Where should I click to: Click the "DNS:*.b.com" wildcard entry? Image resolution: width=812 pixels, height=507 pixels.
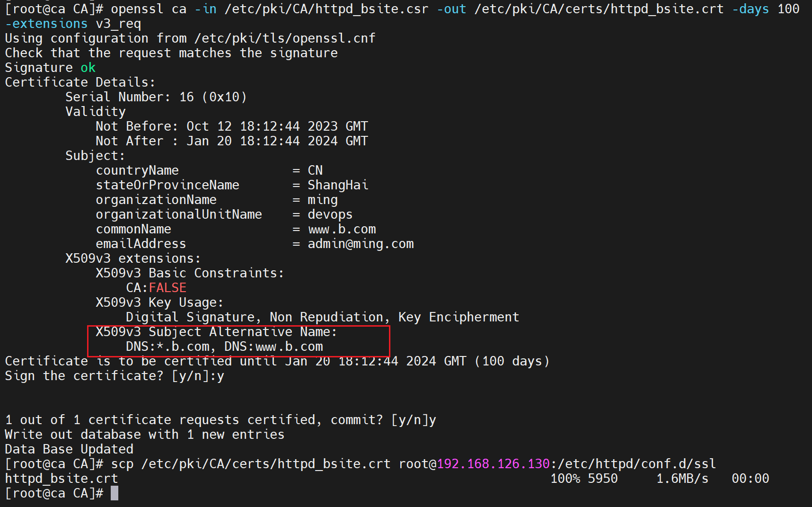(168, 347)
